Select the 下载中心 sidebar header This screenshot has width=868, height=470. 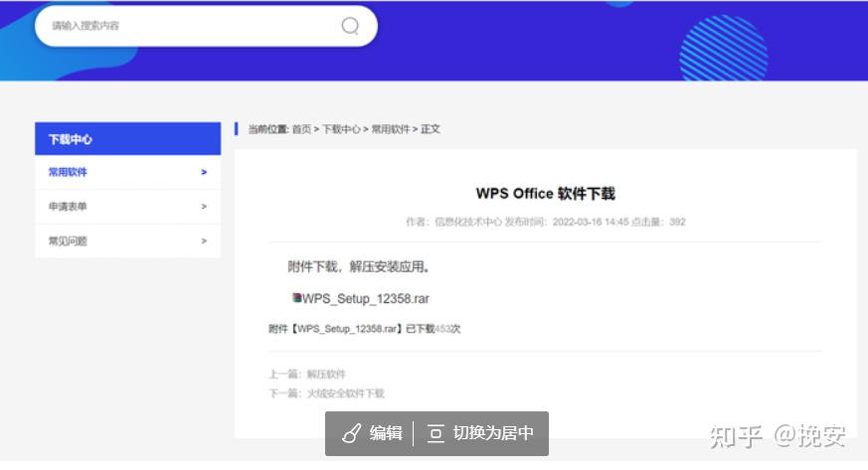(128, 139)
